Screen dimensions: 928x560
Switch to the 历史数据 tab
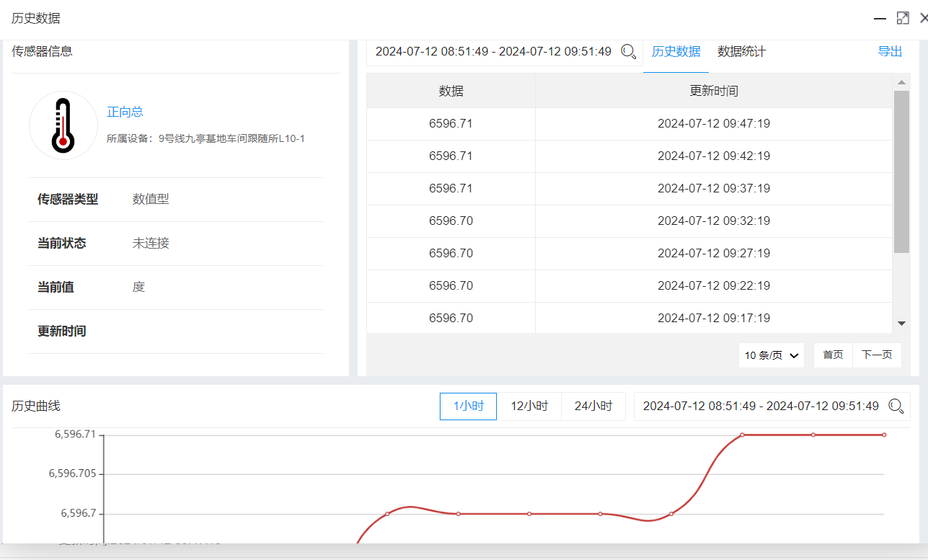click(x=676, y=52)
